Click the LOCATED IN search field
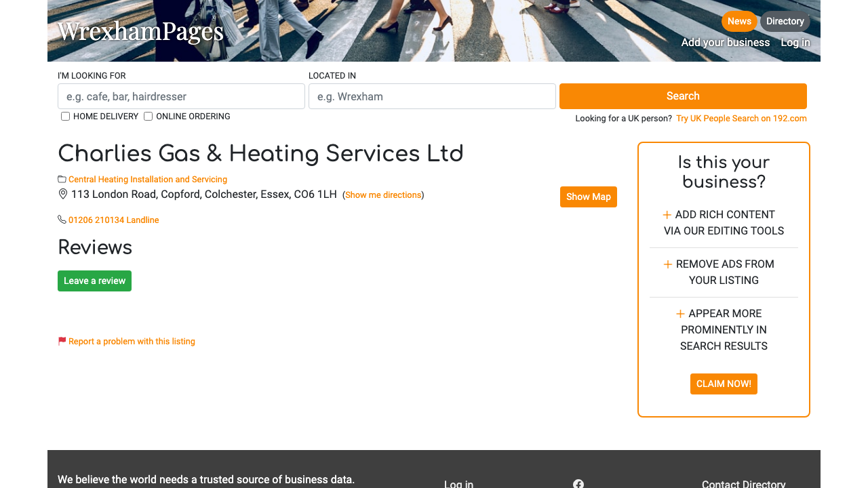 432,96
